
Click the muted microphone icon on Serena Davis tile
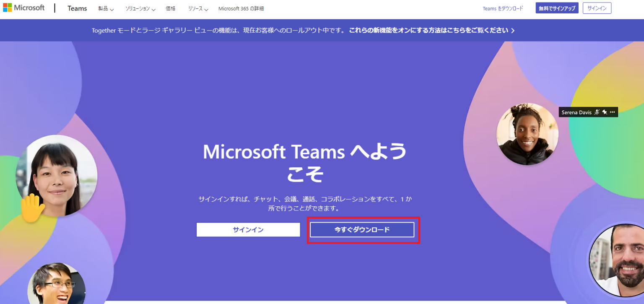click(x=597, y=112)
